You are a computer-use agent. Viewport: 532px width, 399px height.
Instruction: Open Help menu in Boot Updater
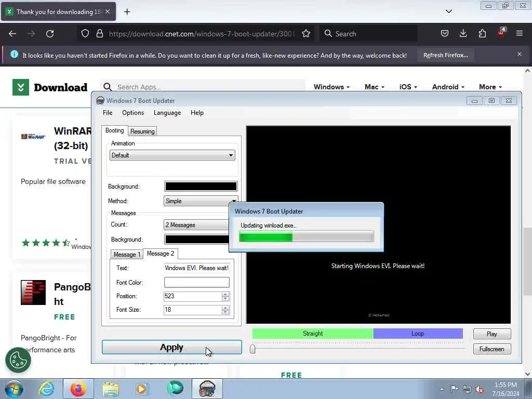pos(197,113)
